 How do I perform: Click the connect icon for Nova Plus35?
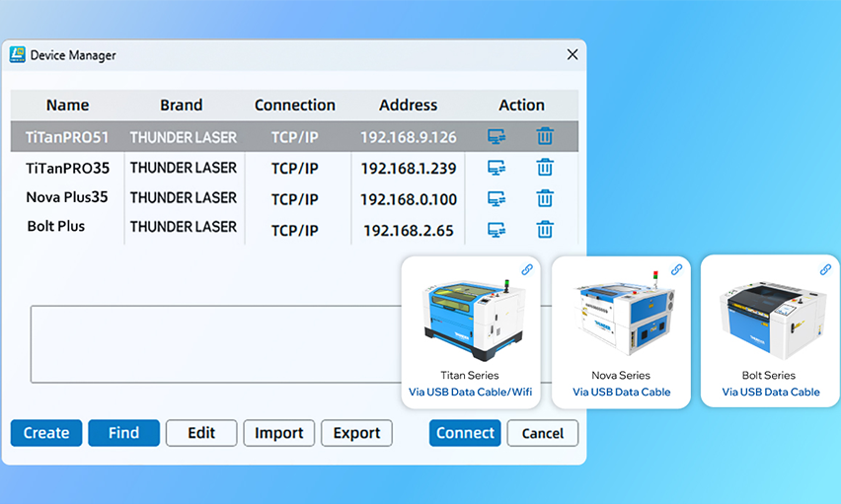497,199
